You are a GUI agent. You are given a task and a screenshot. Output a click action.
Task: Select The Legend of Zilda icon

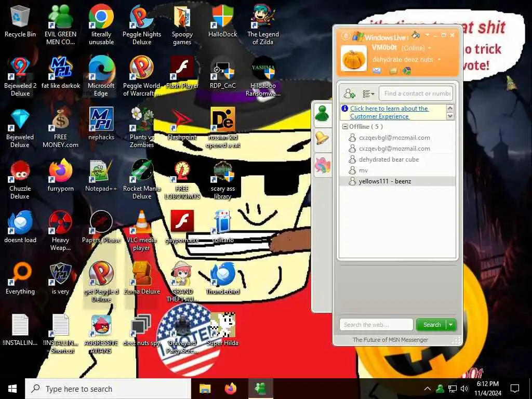coord(263,25)
